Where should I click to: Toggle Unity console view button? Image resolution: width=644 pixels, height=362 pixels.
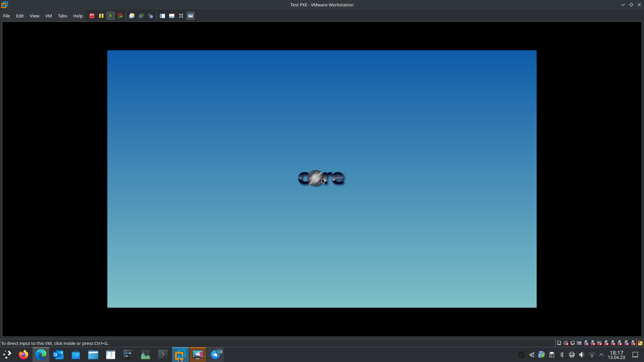coord(191,16)
